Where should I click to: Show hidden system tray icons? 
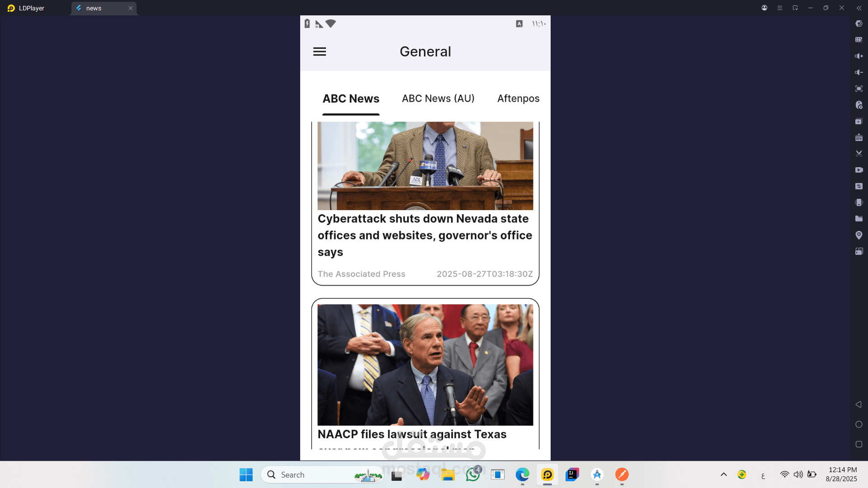point(724,474)
